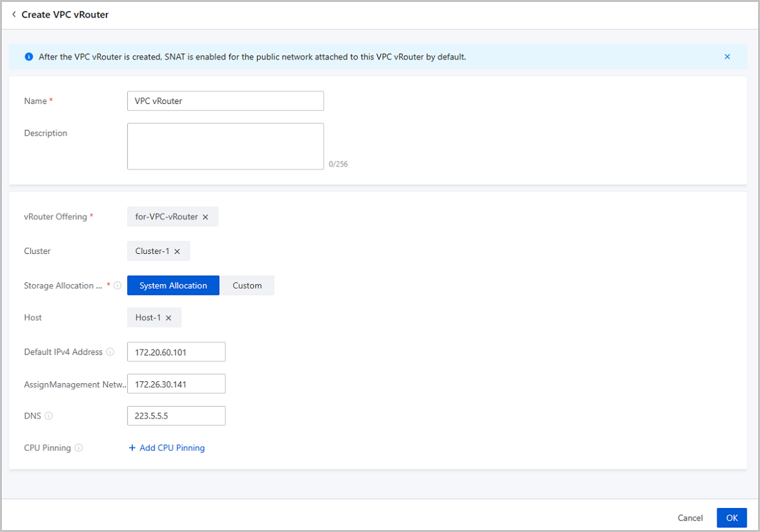Screen dimensions: 760x532
Task: Open the vRouter Offering selector
Action: 167,217
